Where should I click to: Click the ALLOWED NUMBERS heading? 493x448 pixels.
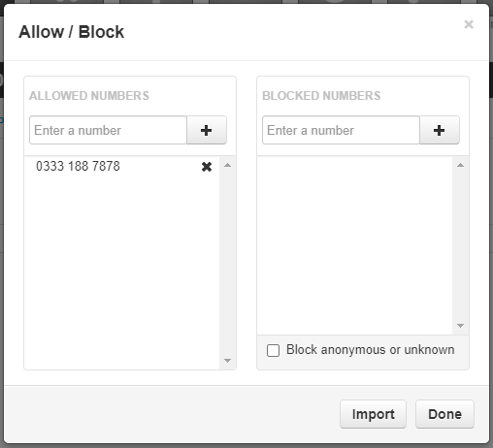click(x=89, y=96)
